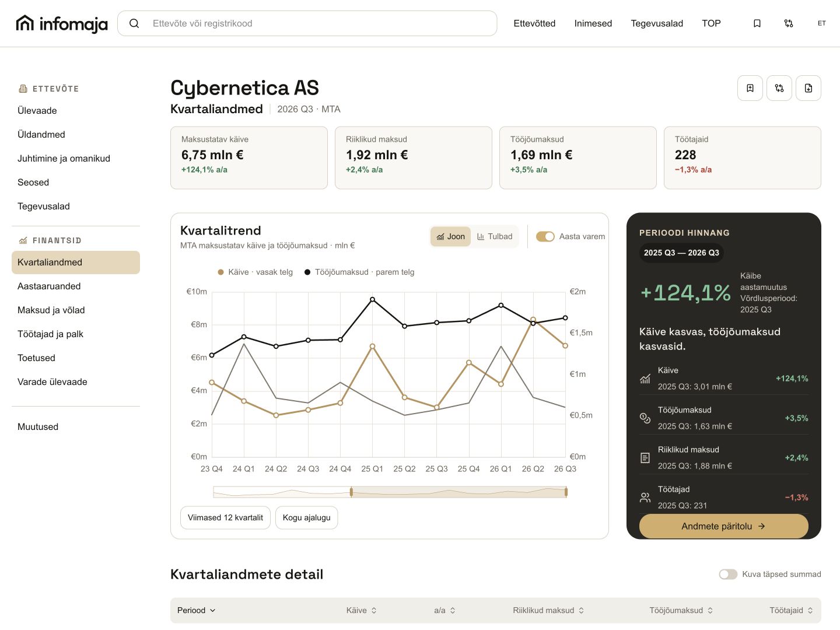The height and width of the screenshot is (630, 840).
Task: Switch chart to Joon line view
Action: [451, 236]
